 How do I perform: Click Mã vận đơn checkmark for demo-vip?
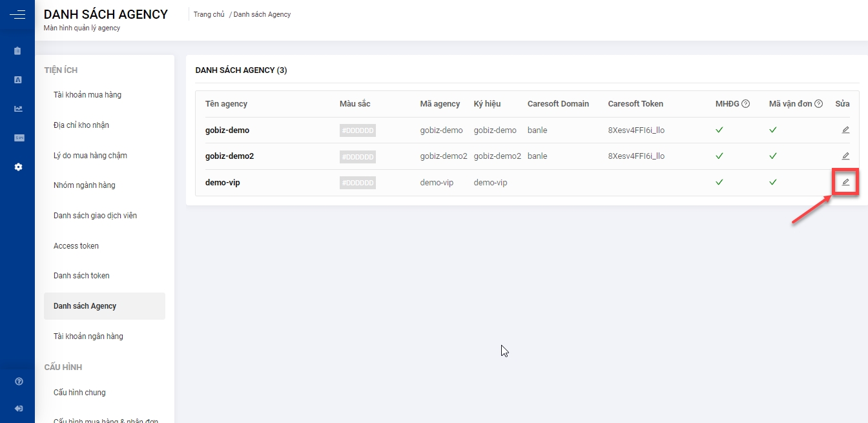pos(772,183)
